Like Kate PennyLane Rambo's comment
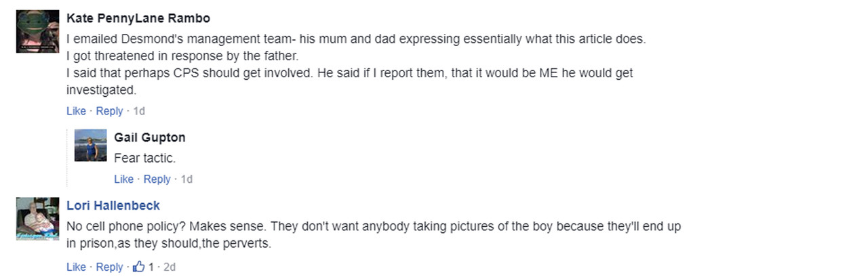 coord(76,111)
